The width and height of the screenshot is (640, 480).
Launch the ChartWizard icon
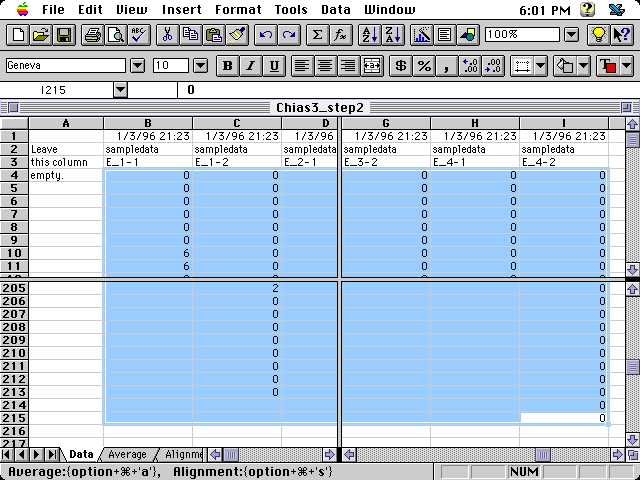coord(422,35)
